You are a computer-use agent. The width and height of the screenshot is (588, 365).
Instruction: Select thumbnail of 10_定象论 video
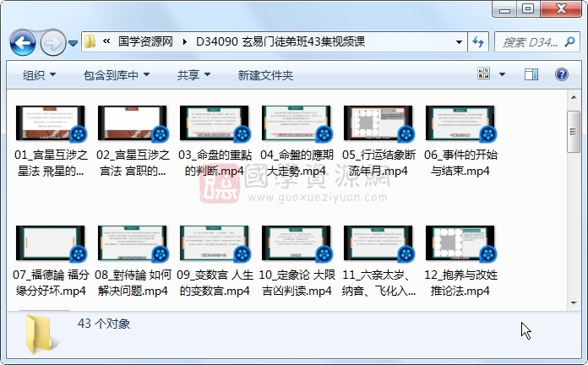(x=297, y=243)
